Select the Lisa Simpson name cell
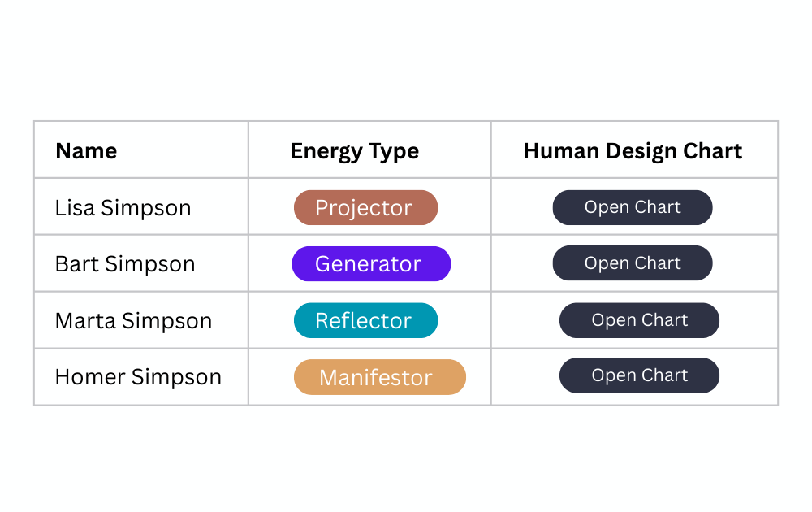The width and height of the screenshot is (812, 512). tap(141, 206)
